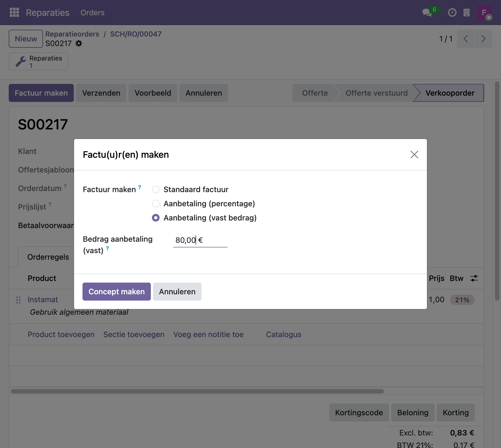Open the Orderregels tab
This screenshot has width=501, height=448.
(48, 257)
